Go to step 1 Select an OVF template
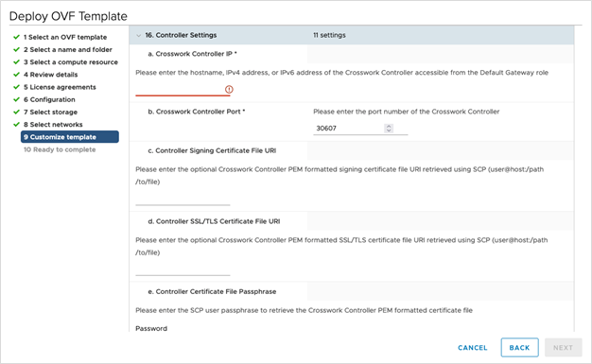592x364 pixels. pyautogui.click(x=65, y=37)
